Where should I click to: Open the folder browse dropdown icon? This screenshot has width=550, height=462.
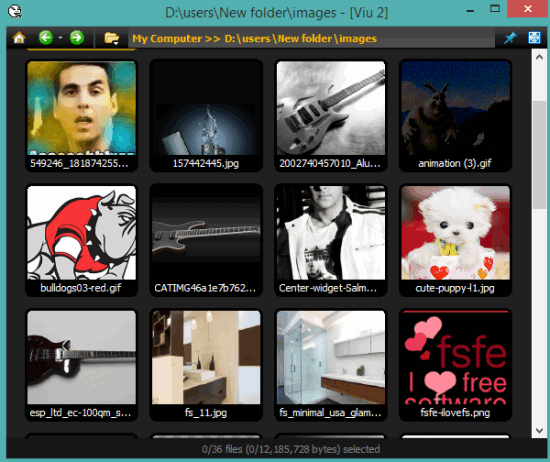112,38
